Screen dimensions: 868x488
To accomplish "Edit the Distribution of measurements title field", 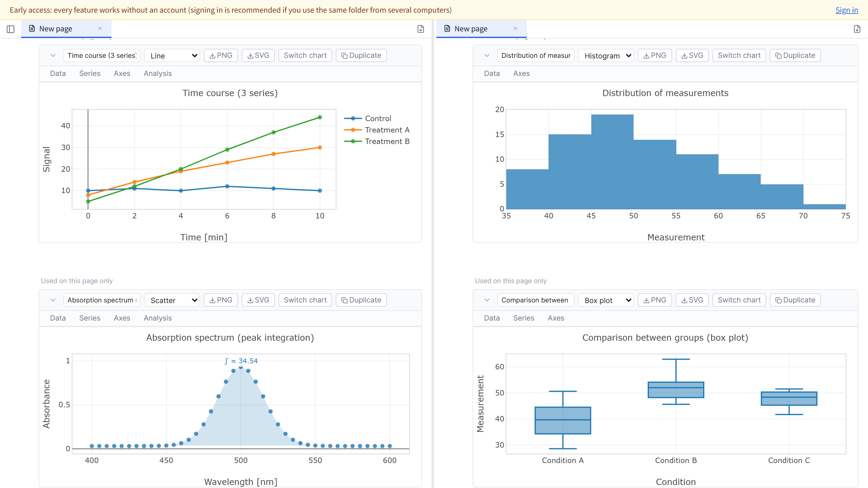I will click(x=536, y=55).
